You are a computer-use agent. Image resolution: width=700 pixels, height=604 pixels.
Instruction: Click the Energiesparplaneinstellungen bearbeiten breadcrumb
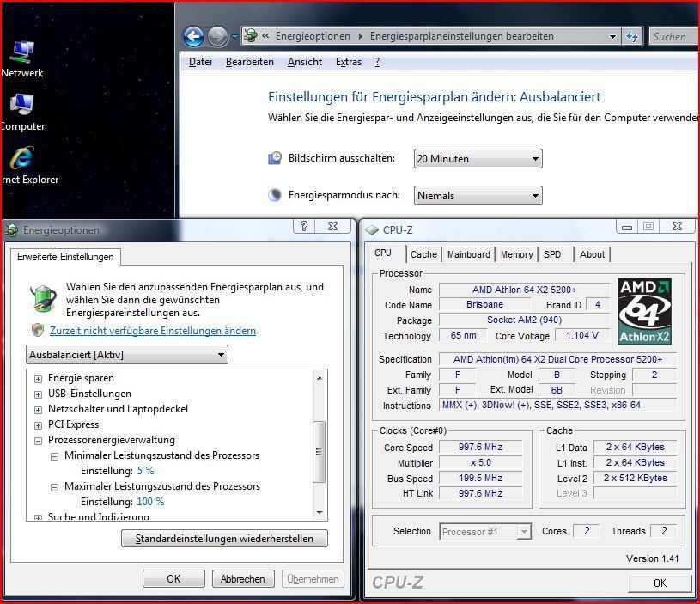461,36
